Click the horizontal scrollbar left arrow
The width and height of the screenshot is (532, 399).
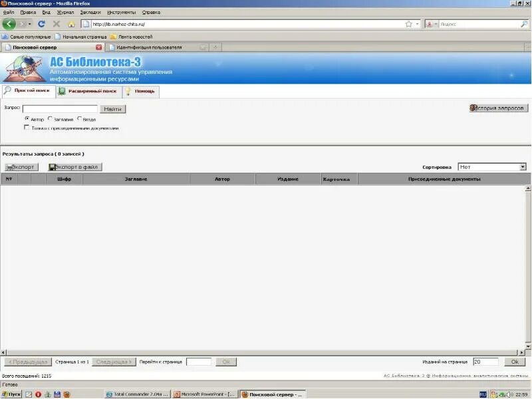[3, 352]
